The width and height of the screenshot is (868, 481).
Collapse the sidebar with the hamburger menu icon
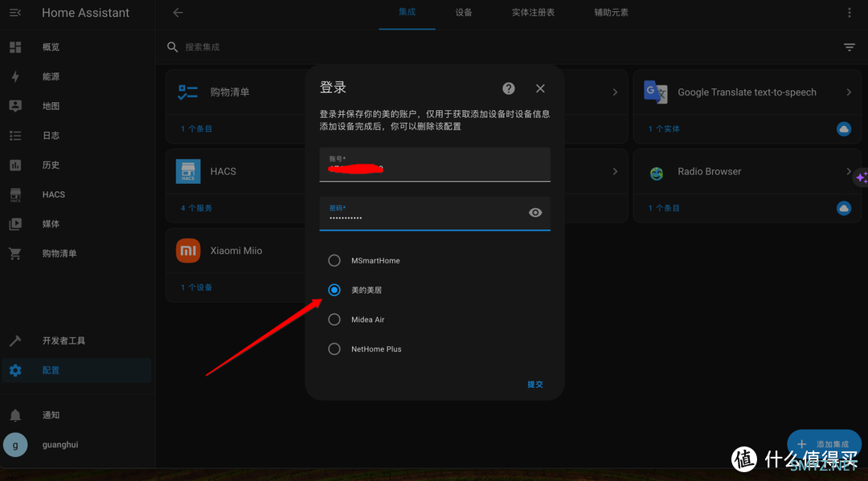(15, 13)
